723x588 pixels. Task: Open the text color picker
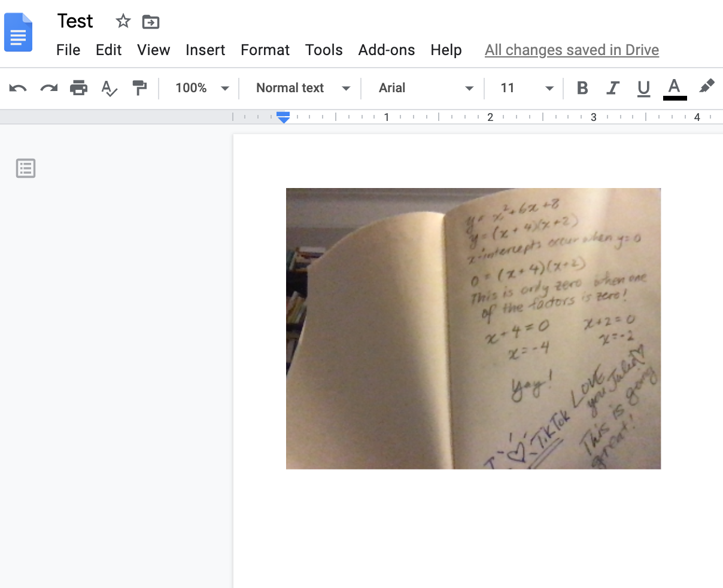[675, 88]
